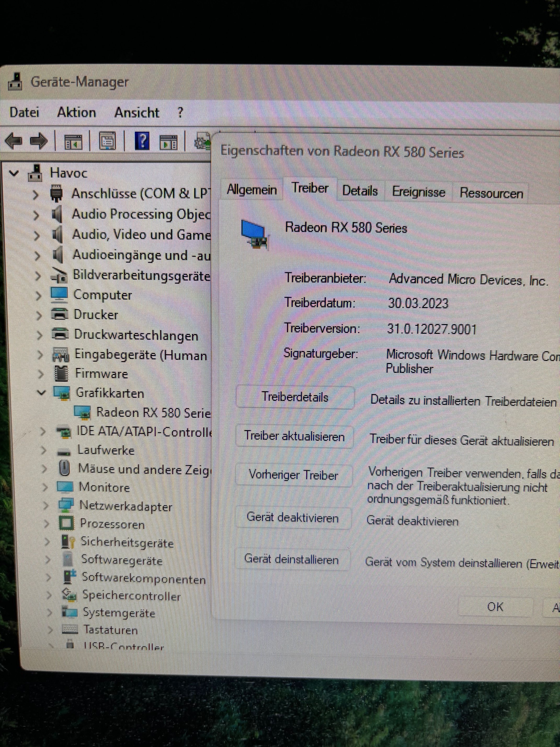The width and height of the screenshot is (560, 747).
Task: Select Radeon RX 580 Series tree entry
Action: click(153, 413)
